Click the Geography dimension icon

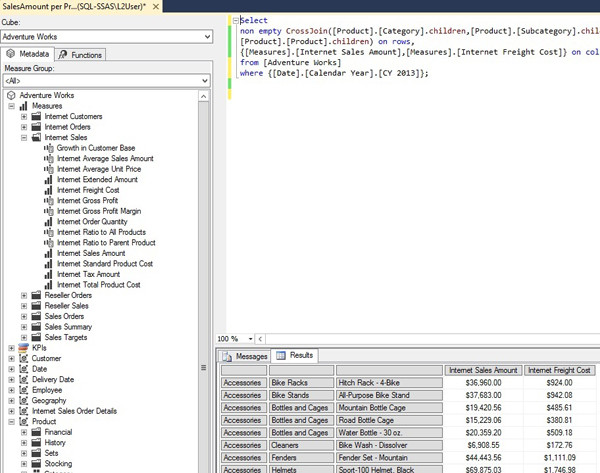tap(23, 400)
